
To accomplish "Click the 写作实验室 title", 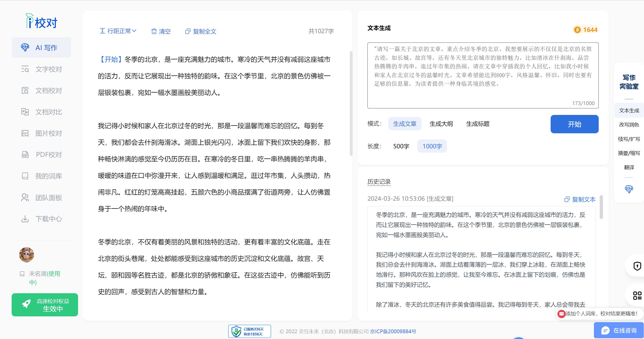I will coord(629,82).
